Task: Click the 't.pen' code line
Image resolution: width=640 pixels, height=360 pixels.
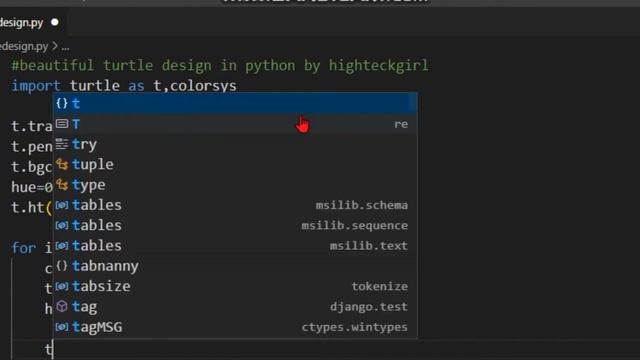Action: [32, 147]
